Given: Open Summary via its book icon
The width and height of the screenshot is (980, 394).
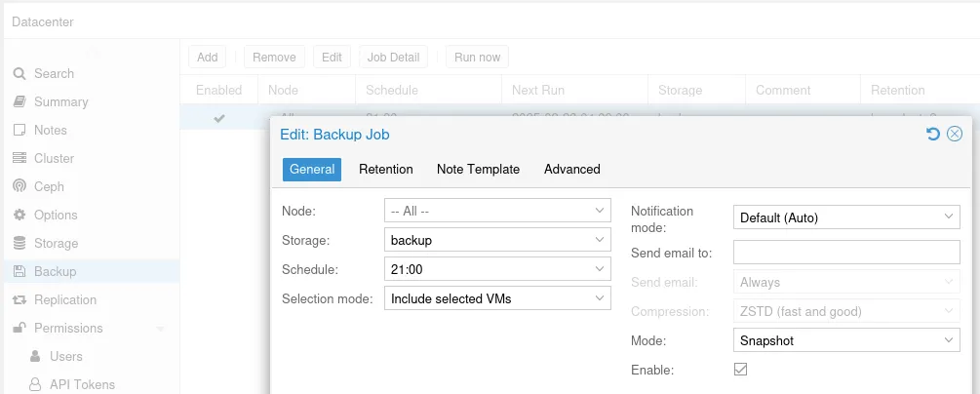Looking at the screenshot, I should [20, 102].
